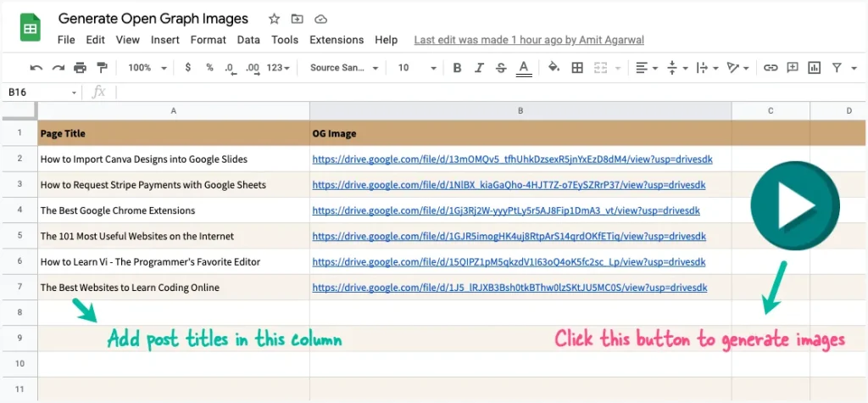Open the Source Sans font dropdown
868x403 pixels.
pyautogui.click(x=343, y=68)
